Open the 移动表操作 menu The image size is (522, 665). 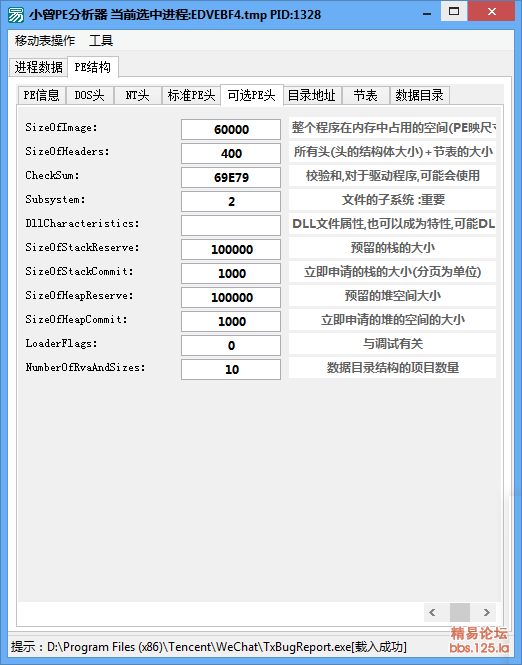[45, 41]
